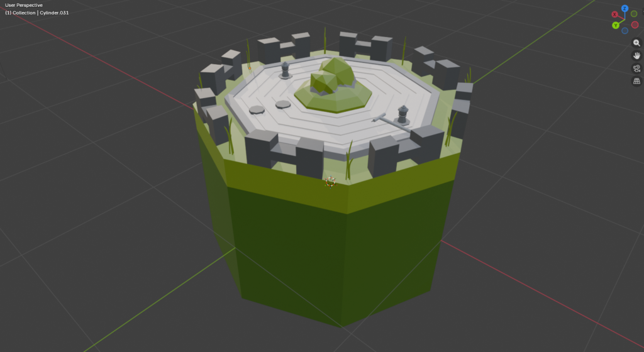Select the stone lantern beside the gray rod
644x352 pixels.
[x=402, y=114]
